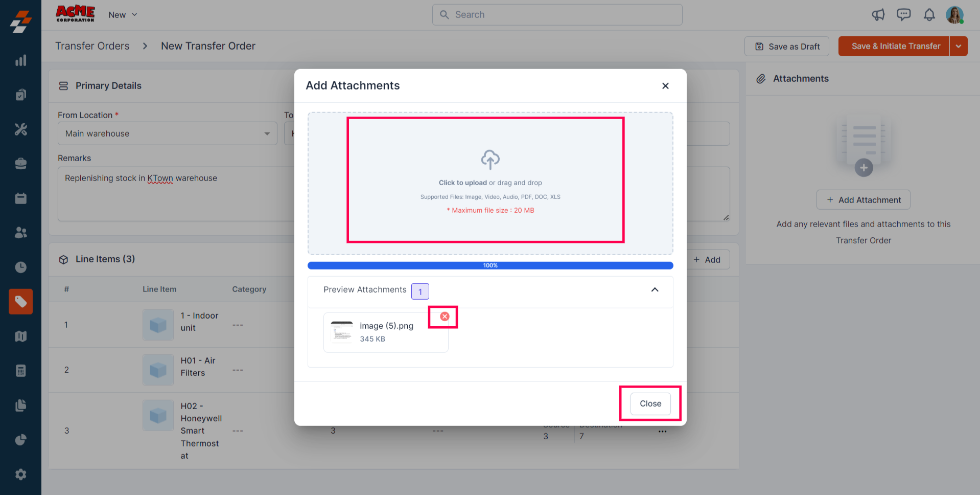Screen dimensions: 980x495
Task: Close the Add Attachments dialog with X
Action: (665, 86)
